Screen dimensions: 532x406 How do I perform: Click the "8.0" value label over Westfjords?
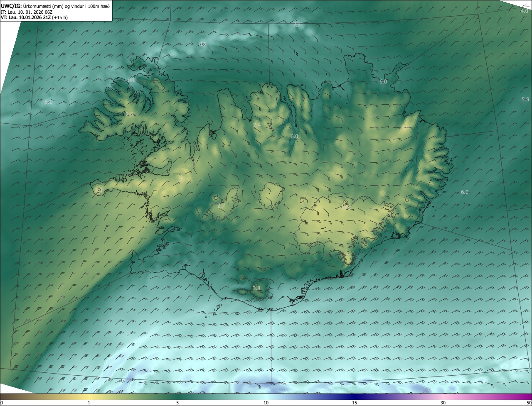[132, 80]
